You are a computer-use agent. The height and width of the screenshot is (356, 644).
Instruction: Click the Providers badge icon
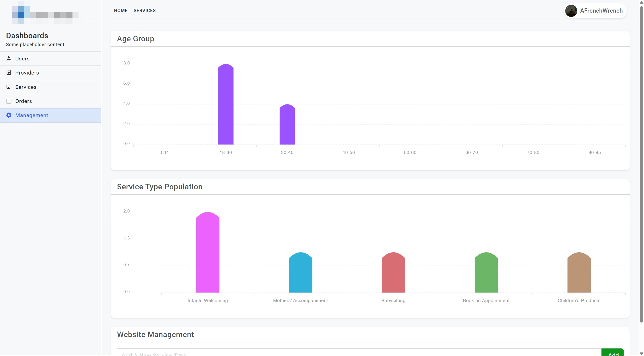click(9, 73)
